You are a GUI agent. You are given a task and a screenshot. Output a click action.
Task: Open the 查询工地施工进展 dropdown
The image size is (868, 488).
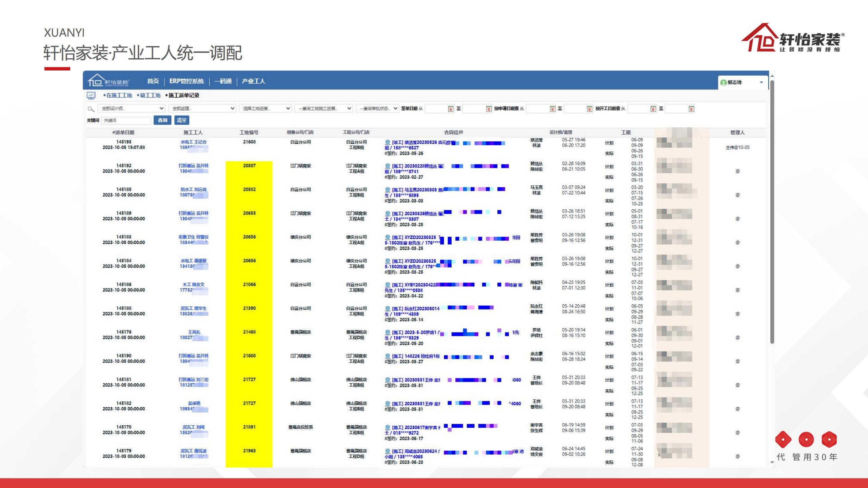click(324, 108)
